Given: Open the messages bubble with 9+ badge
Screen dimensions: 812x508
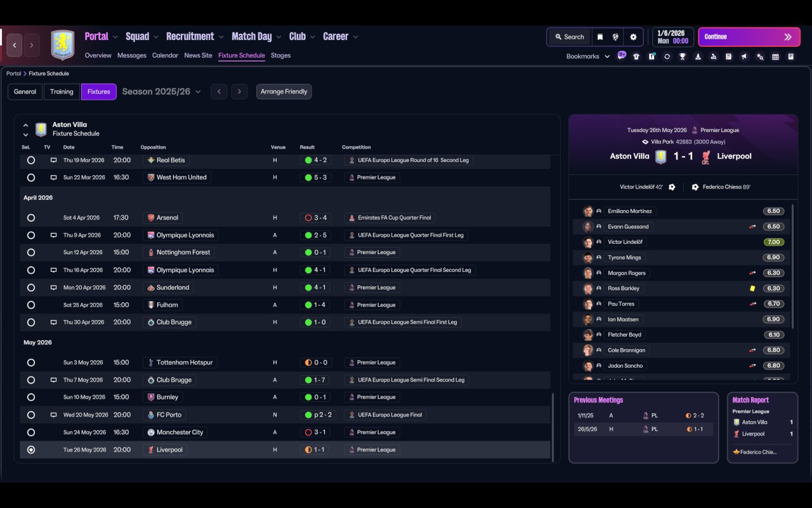Looking at the screenshot, I should (x=622, y=55).
